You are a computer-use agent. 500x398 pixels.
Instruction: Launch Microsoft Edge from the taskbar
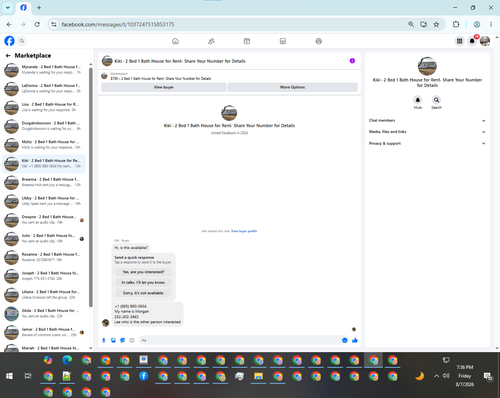click(67, 360)
